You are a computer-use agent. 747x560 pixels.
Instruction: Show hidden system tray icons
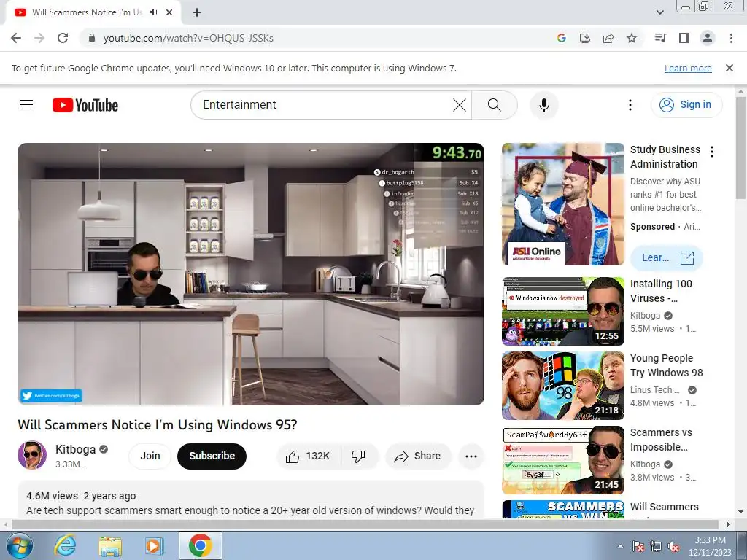[x=620, y=546]
